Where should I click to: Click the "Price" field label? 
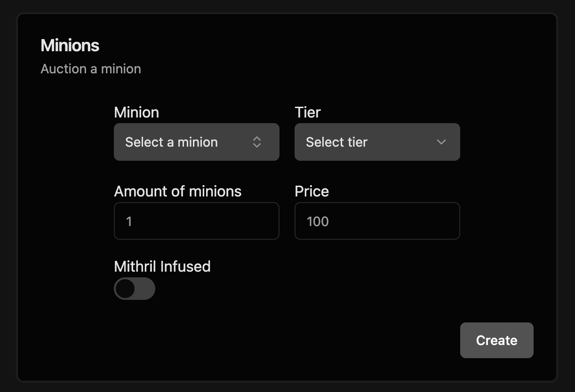point(311,191)
